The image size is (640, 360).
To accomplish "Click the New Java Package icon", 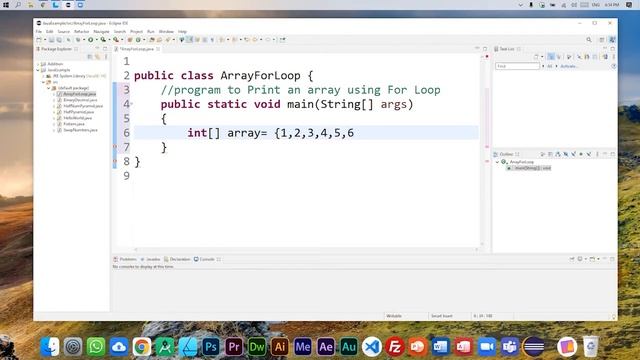I will (130, 40).
